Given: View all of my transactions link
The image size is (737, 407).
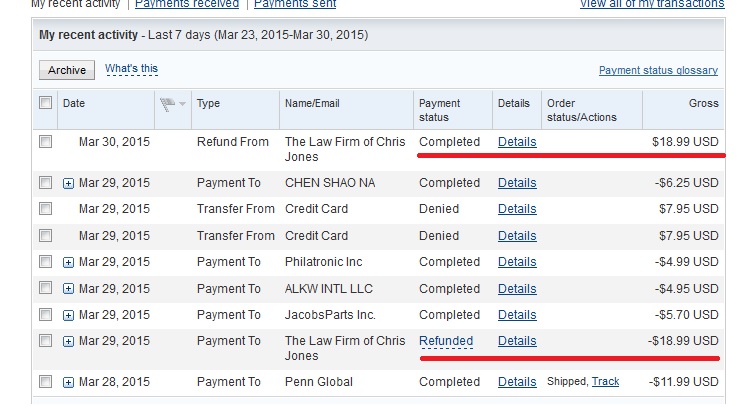Looking at the screenshot, I should [652, 4].
